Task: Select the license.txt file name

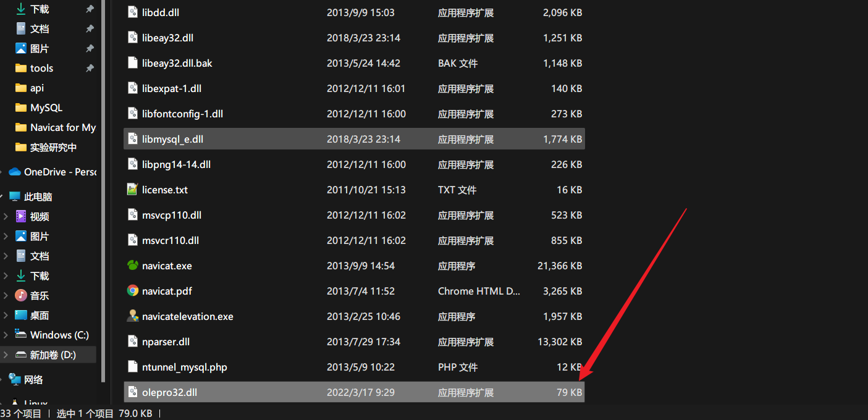Action: [x=165, y=190]
